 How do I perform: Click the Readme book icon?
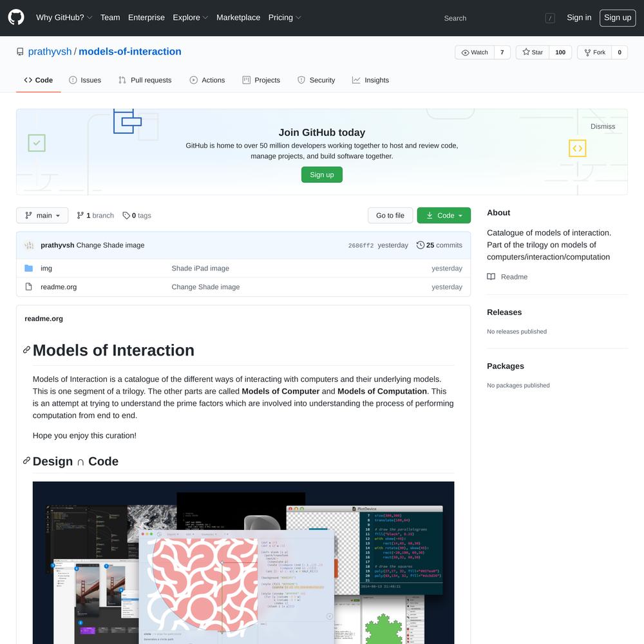[x=491, y=276]
